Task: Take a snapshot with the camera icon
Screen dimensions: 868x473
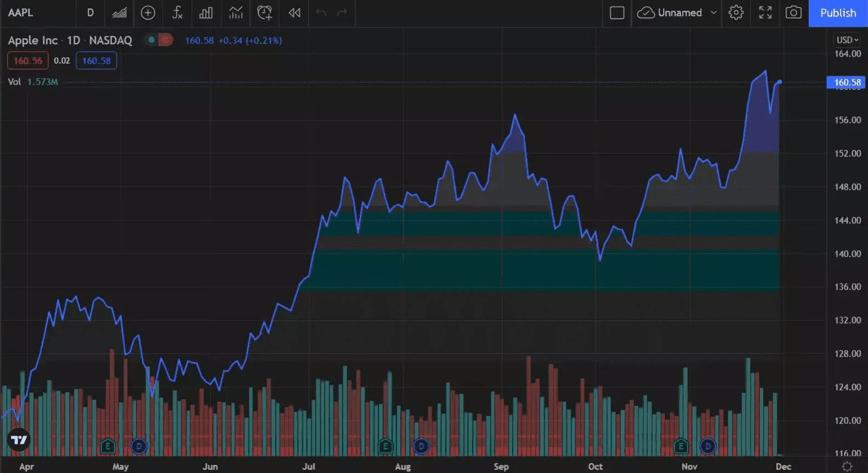Action: 793,13
